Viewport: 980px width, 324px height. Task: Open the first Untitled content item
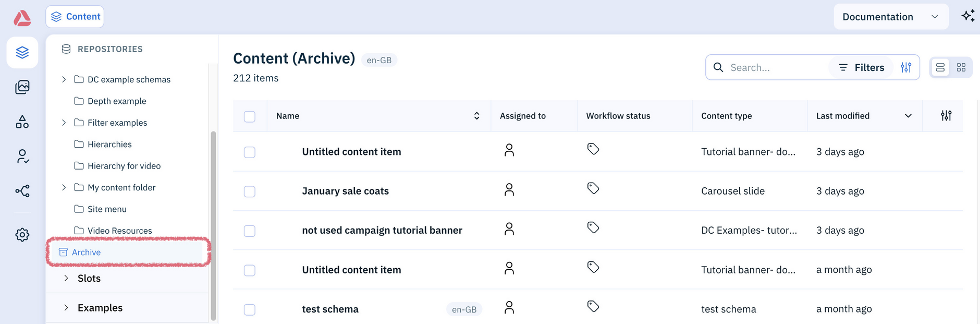pos(351,152)
